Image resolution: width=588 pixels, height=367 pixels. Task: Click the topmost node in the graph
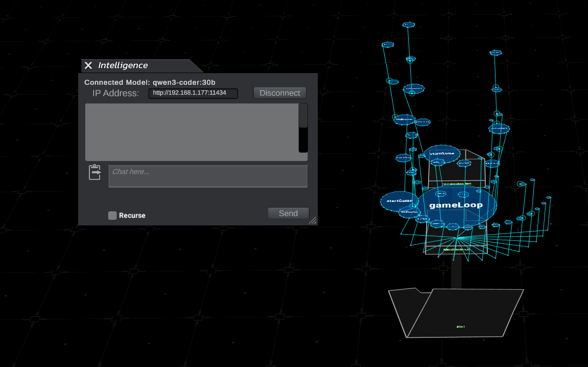pos(408,25)
